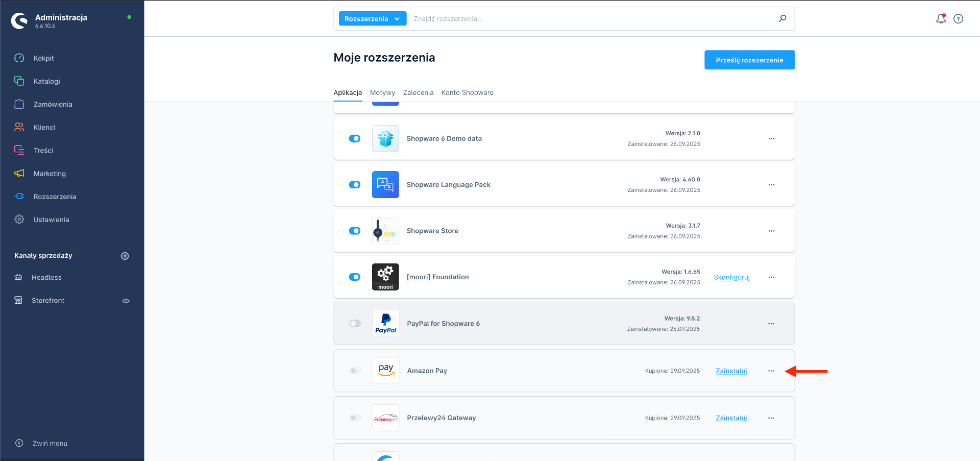Click the Prześlij rozszerzenie button

[x=749, y=60]
